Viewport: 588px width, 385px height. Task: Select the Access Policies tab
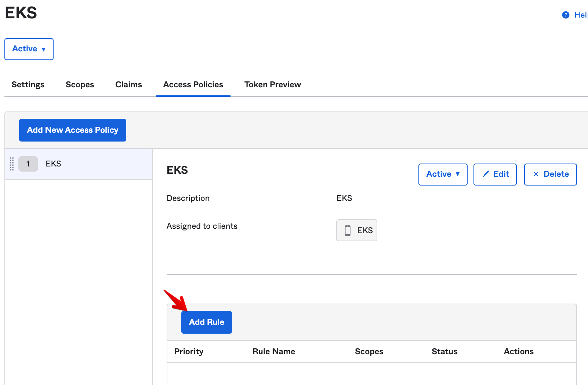click(x=193, y=85)
